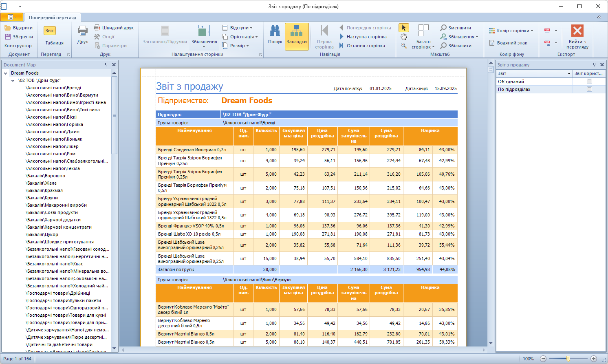The width and height of the screenshot is (608, 364).
Task: Open the Колір сторінки color dropdown
Action: [x=511, y=31]
